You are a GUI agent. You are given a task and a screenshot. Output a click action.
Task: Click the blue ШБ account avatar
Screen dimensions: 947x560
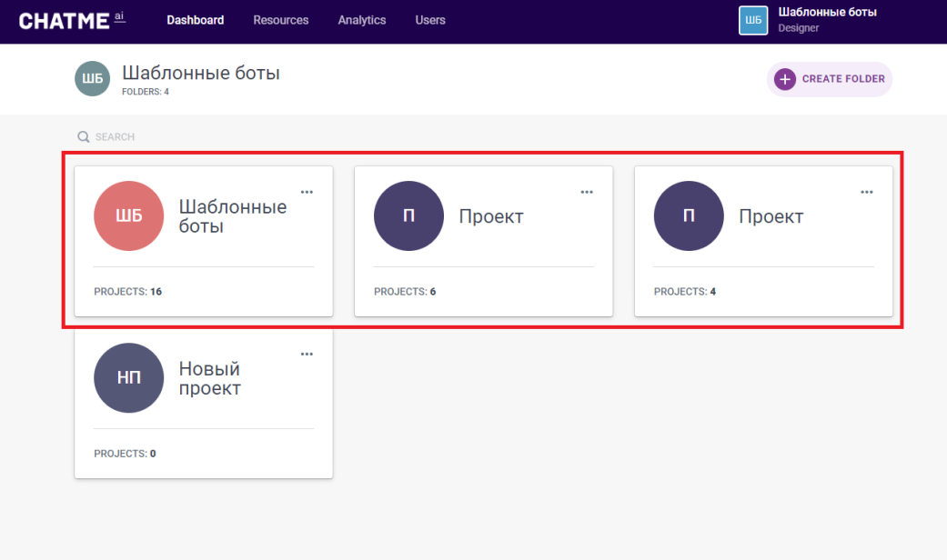click(753, 21)
